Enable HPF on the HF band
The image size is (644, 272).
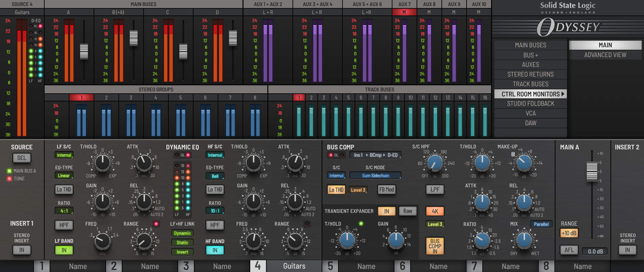coord(215,225)
